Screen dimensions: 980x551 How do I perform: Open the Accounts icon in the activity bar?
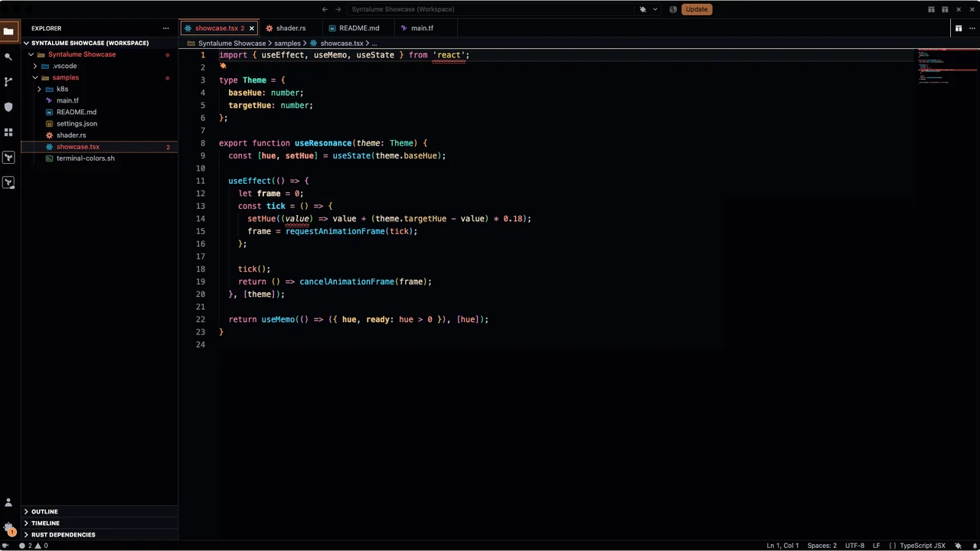coord(8,503)
